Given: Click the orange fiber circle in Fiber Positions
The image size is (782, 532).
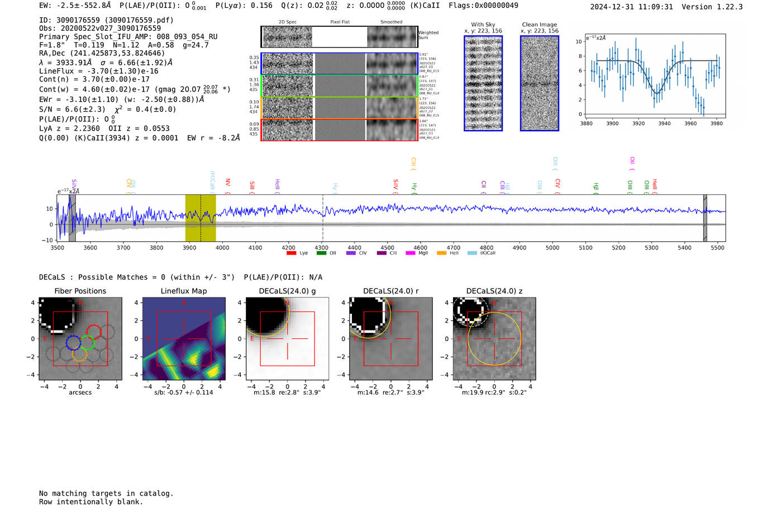Looking at the screenshot, I should click(x=80, y=354).
